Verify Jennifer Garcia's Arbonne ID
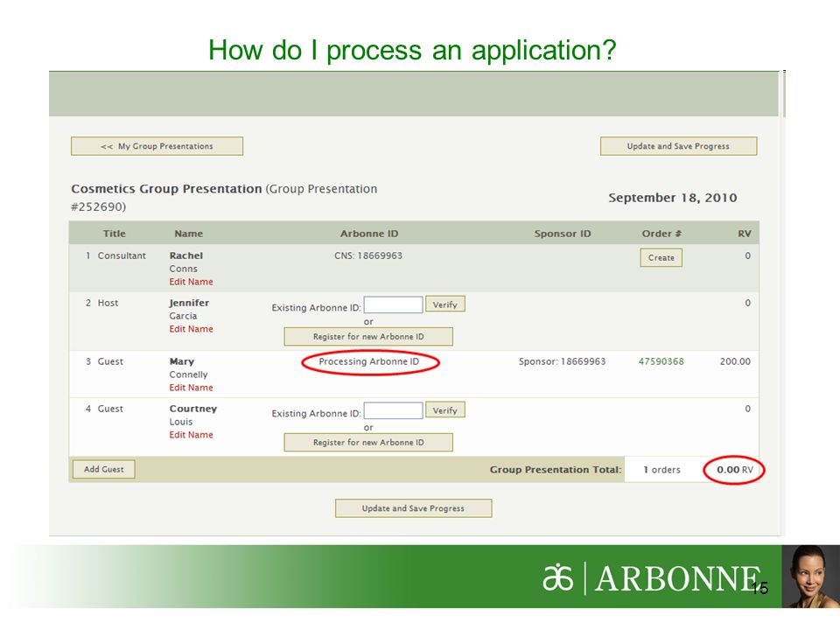 pos(445,304)
